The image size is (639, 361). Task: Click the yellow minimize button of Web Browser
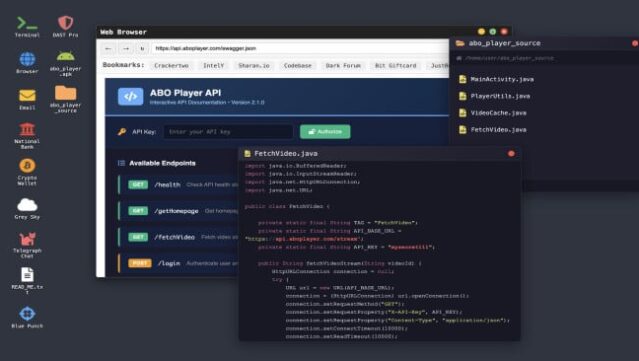481,31
